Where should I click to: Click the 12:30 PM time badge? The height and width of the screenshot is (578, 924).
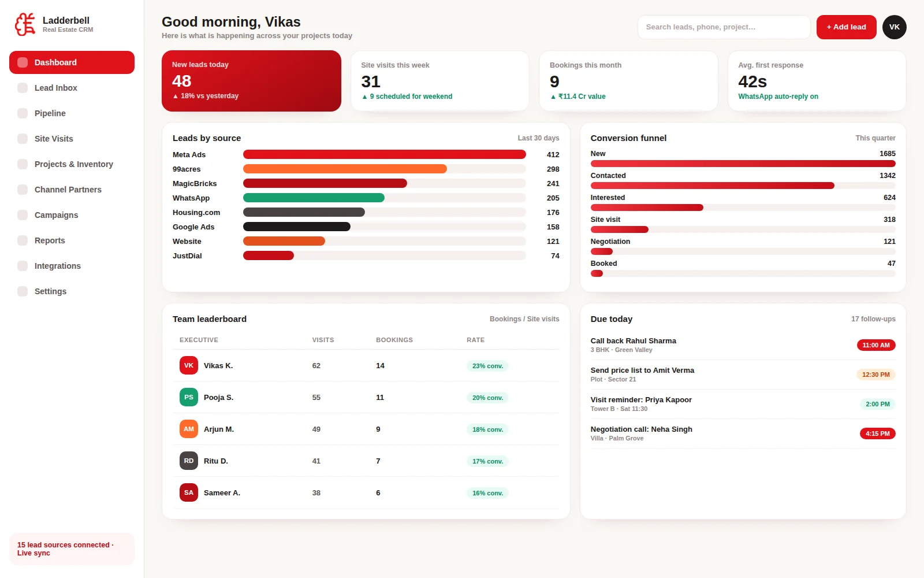coord(876,375)
